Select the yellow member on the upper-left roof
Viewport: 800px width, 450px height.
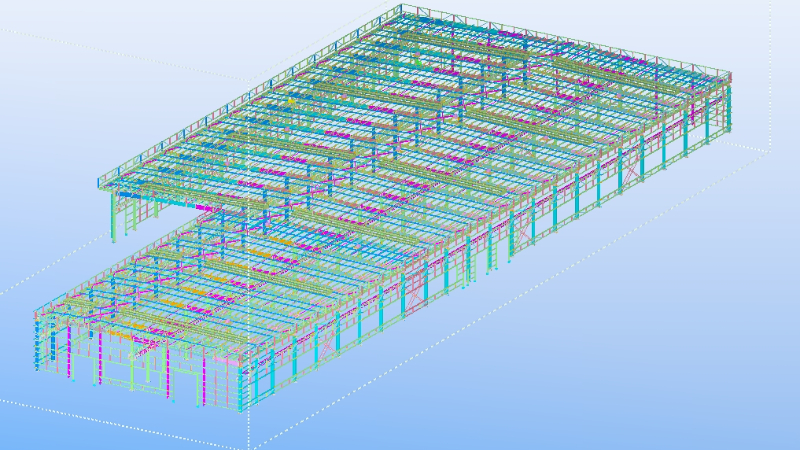click(x=292, y=101)
